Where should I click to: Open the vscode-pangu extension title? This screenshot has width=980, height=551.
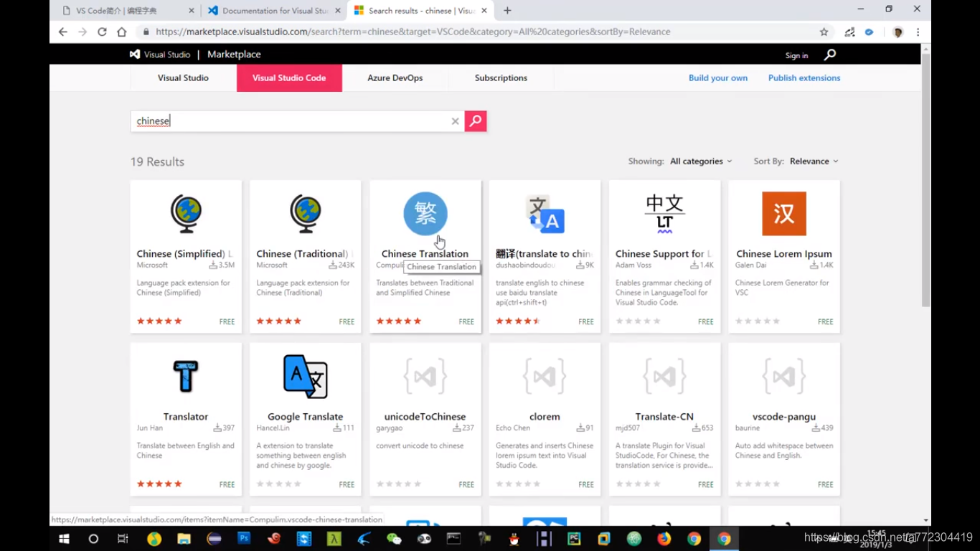(x=784, y=417)
